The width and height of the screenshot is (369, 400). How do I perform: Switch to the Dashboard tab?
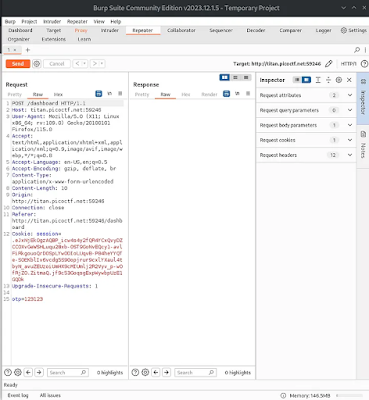[20, 30]
